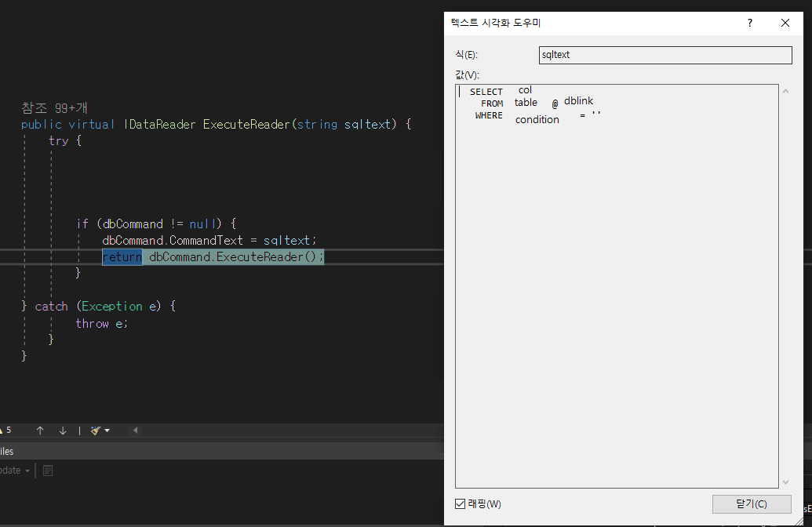Open the dropdown arrow beside 'date' in bottom panel

pyautogui.click(x=27, y=471)
